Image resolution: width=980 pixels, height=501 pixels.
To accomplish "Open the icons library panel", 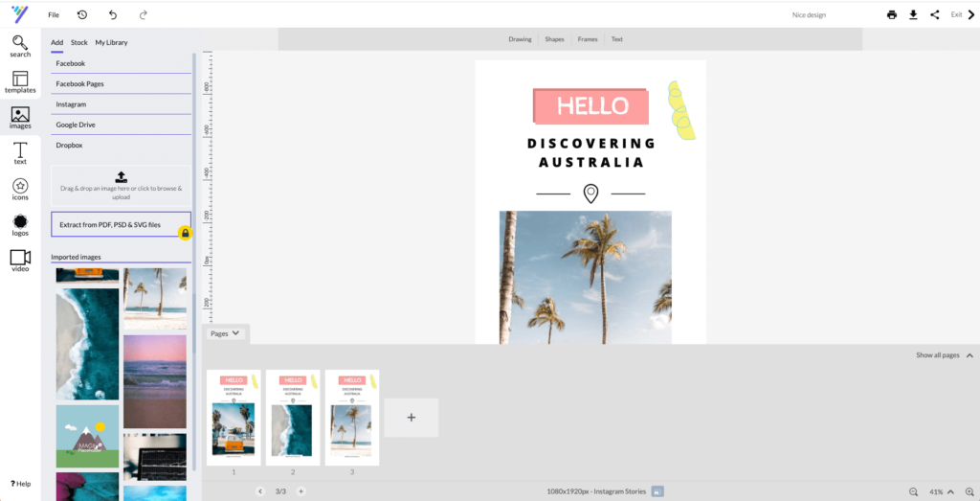I will point(20,189).
